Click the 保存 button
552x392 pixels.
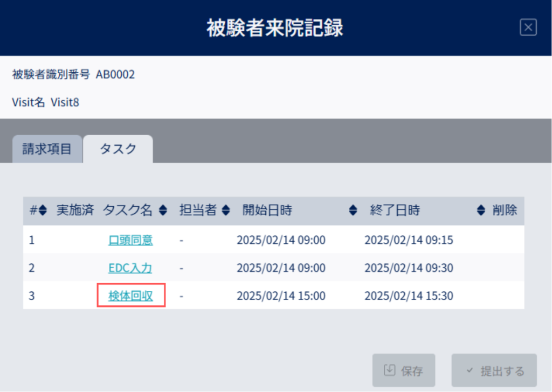coord(404,370)
